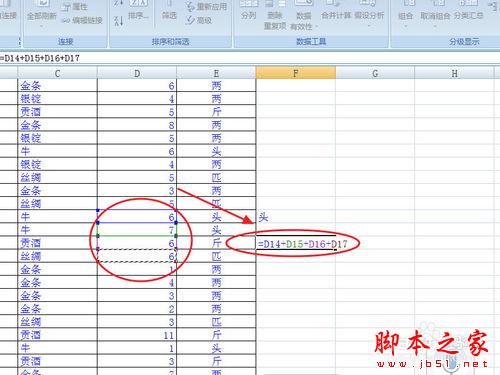Viewport: 500px width, 375px height.
Task: Select column E header
Action: click(x=216, y=73)
